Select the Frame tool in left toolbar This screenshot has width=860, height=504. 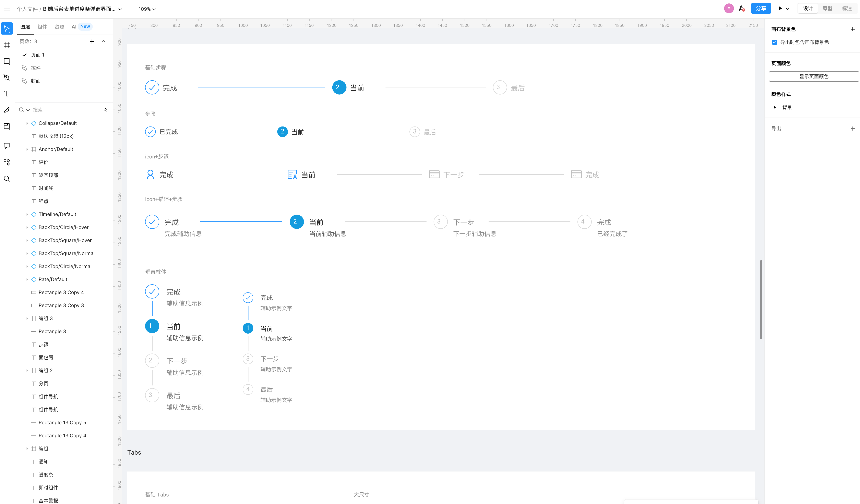[x=7, y=45]
